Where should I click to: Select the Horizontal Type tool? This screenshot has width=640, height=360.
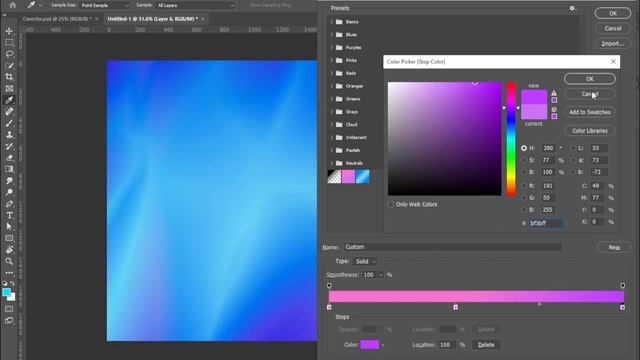click(x=9, y=215)
